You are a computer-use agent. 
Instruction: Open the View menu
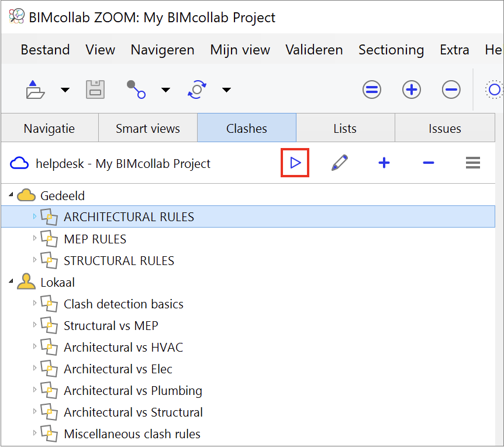click(x=101, y=50)
